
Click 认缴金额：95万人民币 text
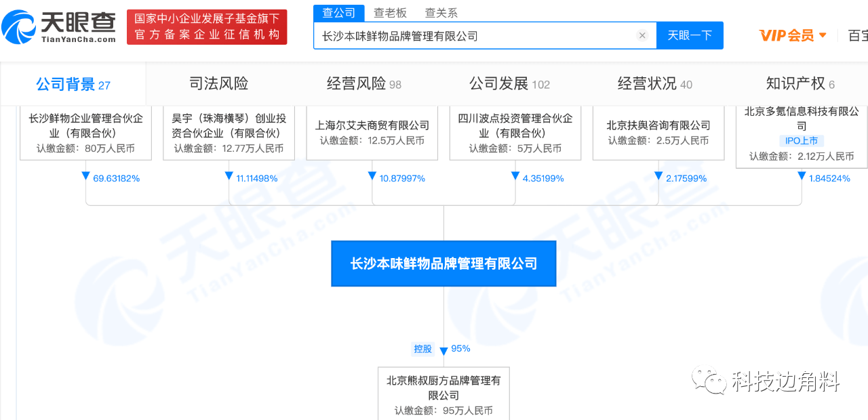443,411
